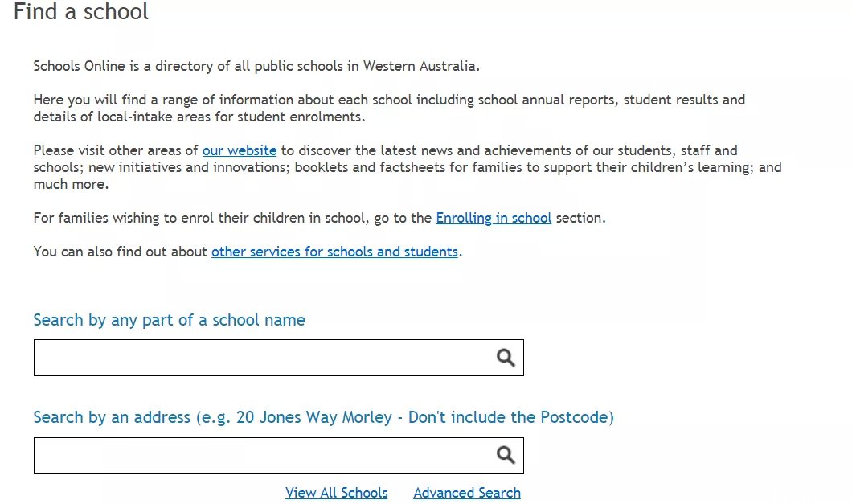Go to the 'Advanced Search' link
Image resolution: width=852 pixels, height=504 pixels.
467,493
